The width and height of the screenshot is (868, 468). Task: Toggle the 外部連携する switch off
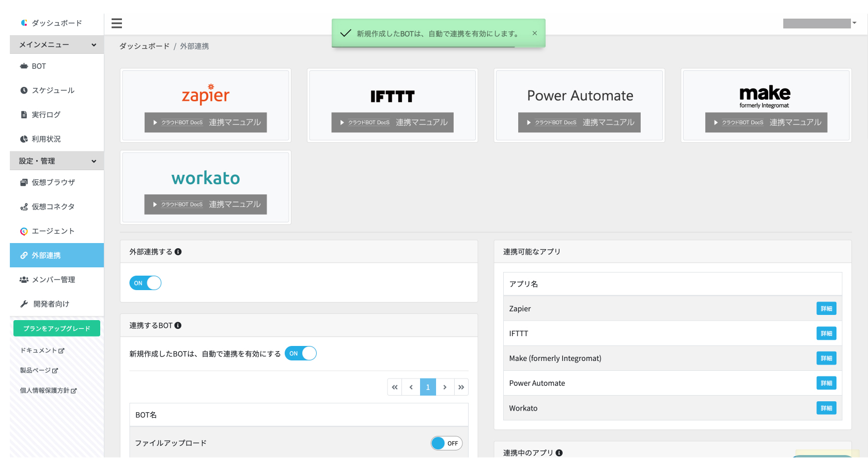click(145, 283)
